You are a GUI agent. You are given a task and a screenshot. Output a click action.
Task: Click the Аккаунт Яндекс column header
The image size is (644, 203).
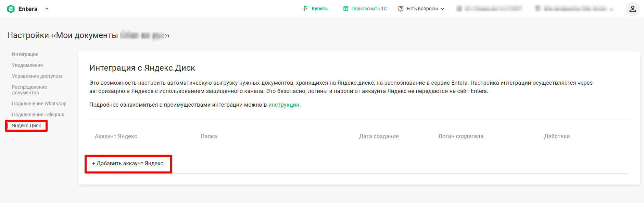point(116,136)
